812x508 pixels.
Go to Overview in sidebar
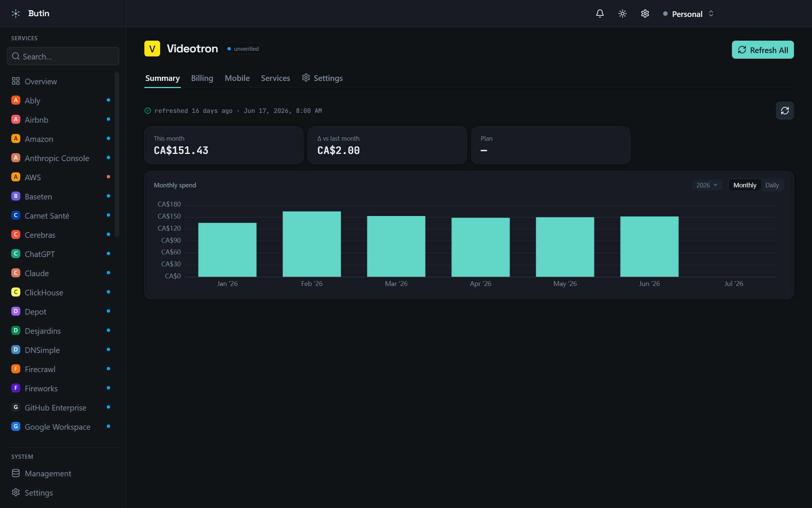[x=60, y=81]
